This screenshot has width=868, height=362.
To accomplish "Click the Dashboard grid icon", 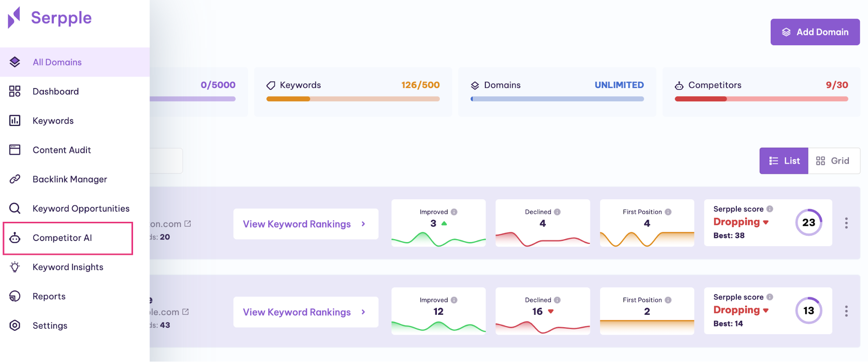I will [15, 91].
